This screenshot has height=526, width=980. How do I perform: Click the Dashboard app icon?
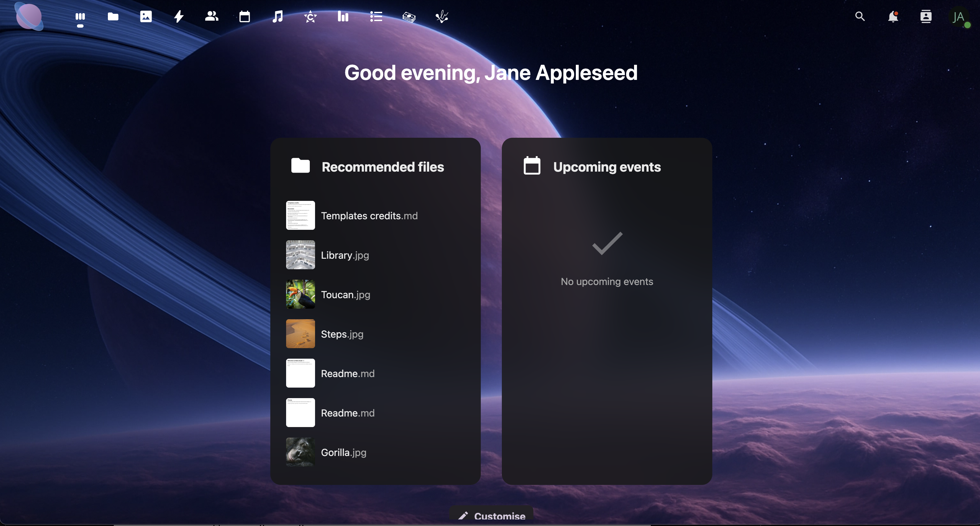[80, 16]
